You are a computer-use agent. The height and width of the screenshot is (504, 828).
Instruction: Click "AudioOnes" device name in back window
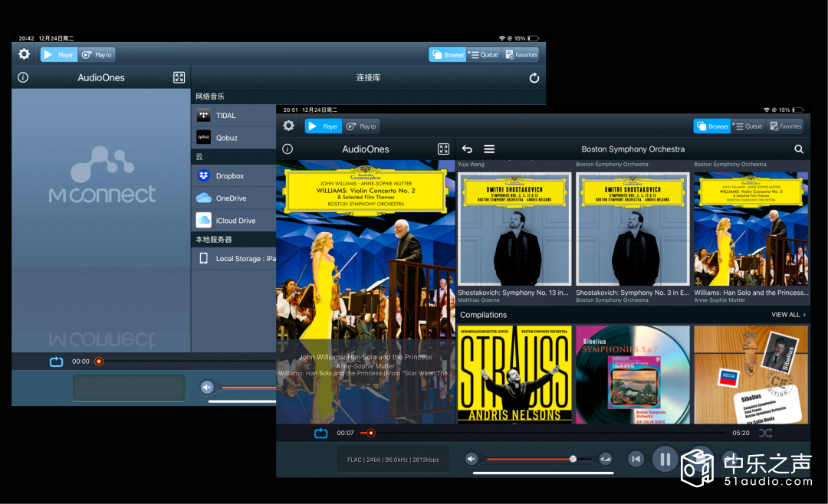(x=101, y=77)
